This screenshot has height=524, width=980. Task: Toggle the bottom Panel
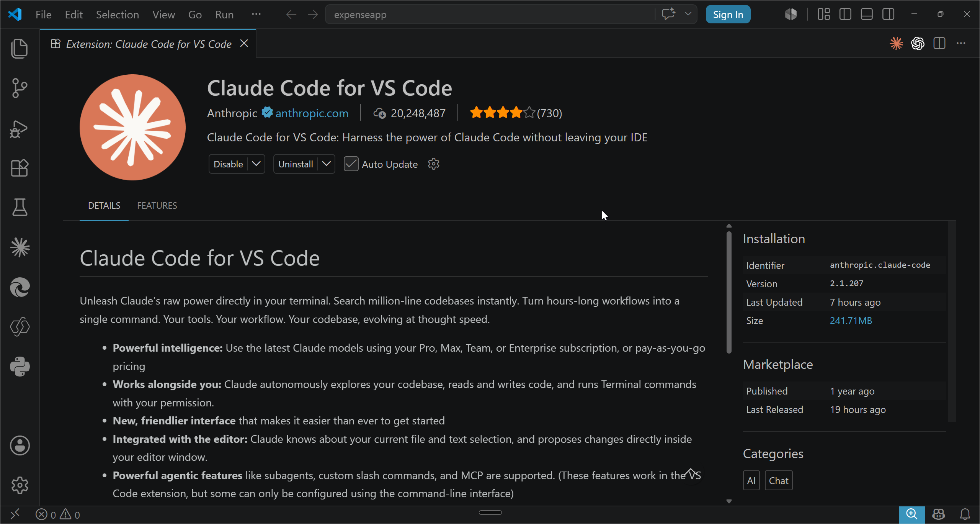867,14
